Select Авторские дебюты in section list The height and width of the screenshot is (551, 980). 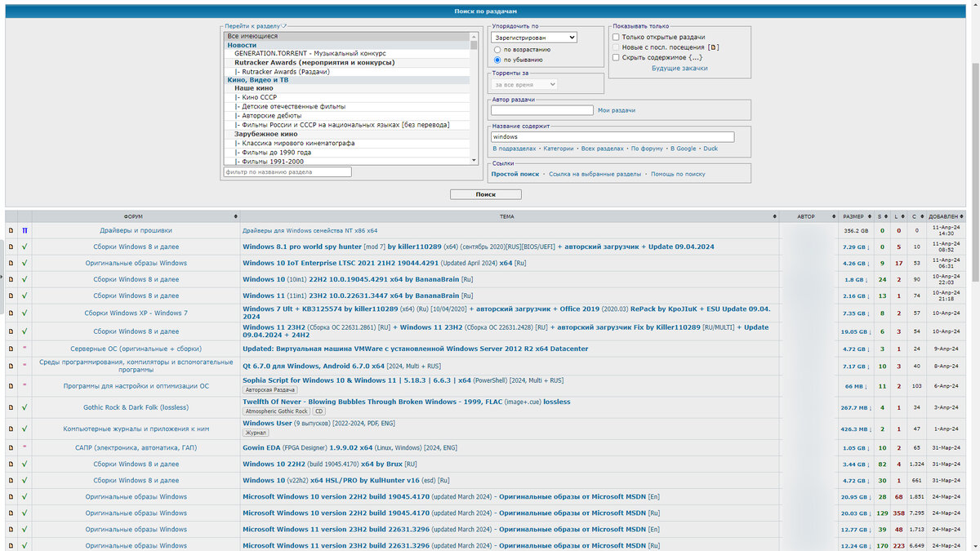pyautogui.click(x=347, y=116)
